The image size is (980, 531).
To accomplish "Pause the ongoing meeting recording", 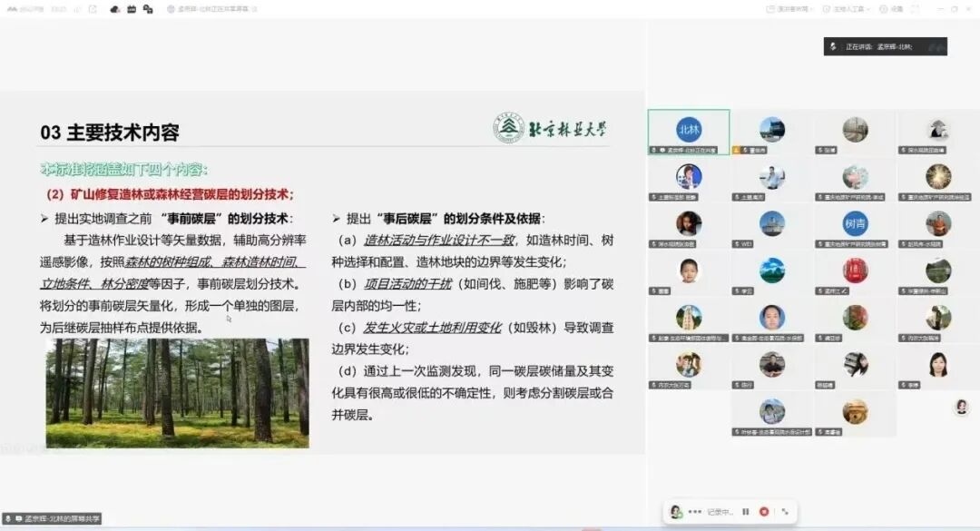I will coord(745,512).
